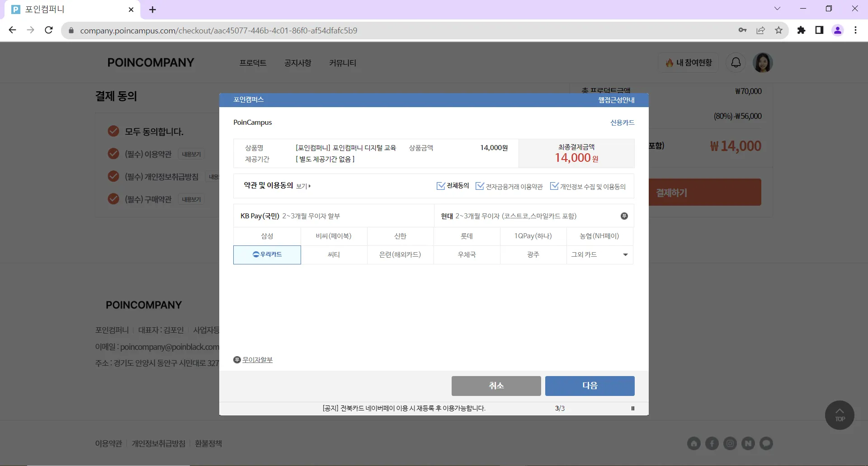The height and width of the screenshot is (466, 868).
Task: Click the 취소 button
Action: pos(496,386)
